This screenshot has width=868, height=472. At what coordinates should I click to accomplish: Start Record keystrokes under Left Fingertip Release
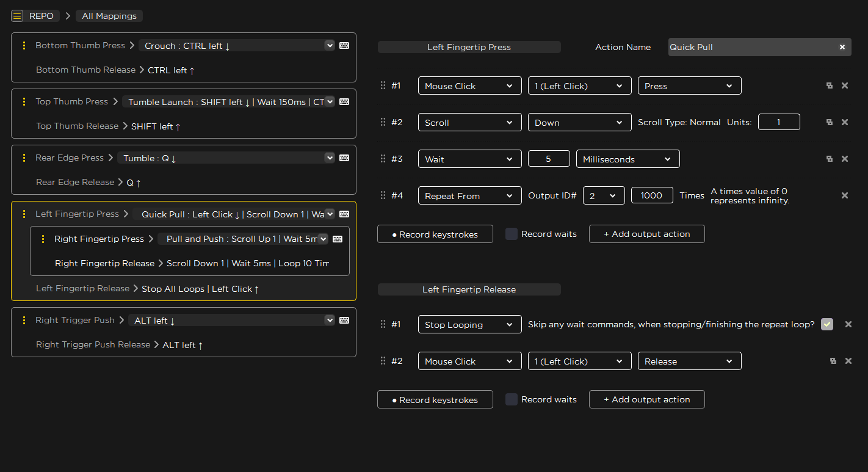(x=435, y=399)
